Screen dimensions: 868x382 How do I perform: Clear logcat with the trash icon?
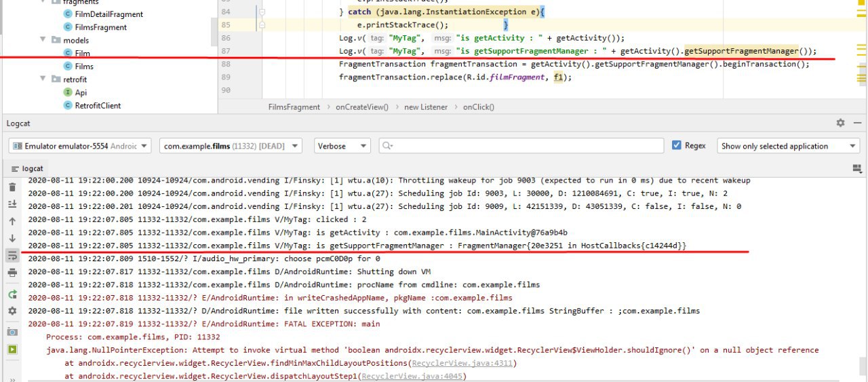tap(12, 187)
